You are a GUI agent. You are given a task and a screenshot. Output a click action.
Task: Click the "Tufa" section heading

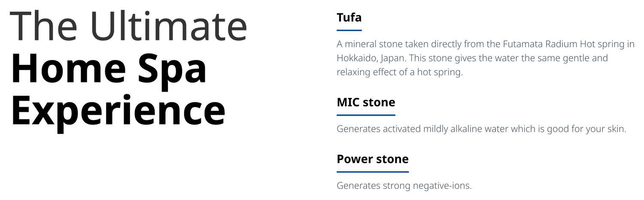coord(349,18)
